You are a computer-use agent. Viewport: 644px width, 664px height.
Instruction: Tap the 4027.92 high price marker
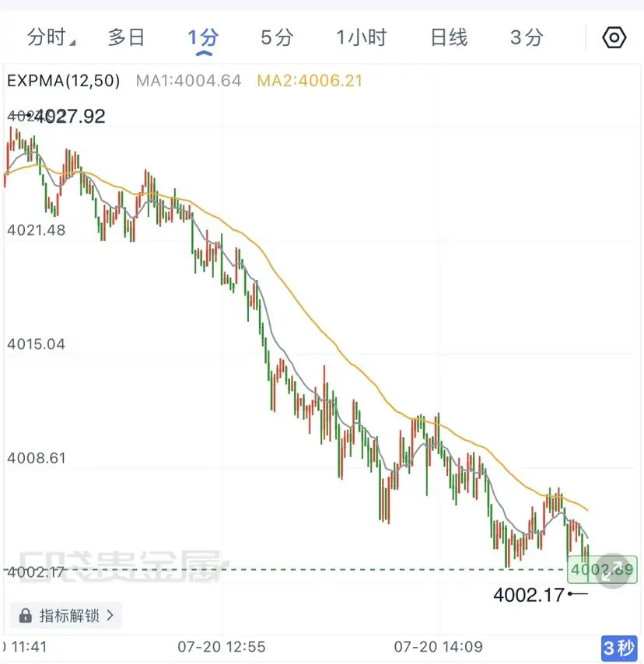[70, 117]
